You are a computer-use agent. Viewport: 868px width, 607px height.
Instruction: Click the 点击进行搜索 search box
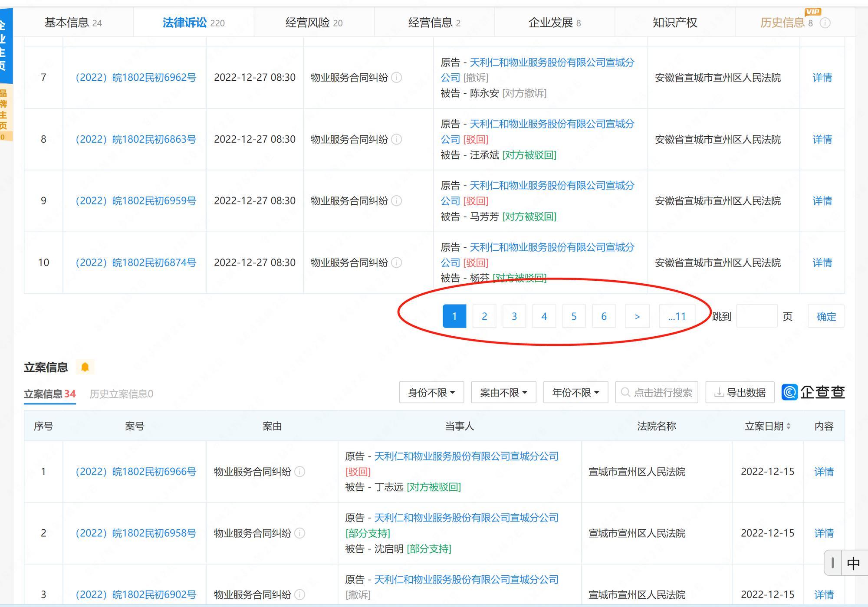pos(656,393)
